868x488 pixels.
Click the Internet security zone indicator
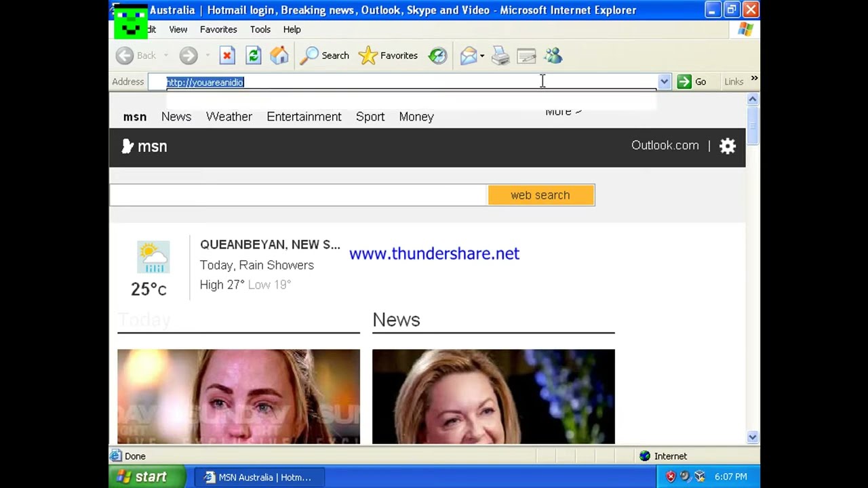click(x=663, y=456)
